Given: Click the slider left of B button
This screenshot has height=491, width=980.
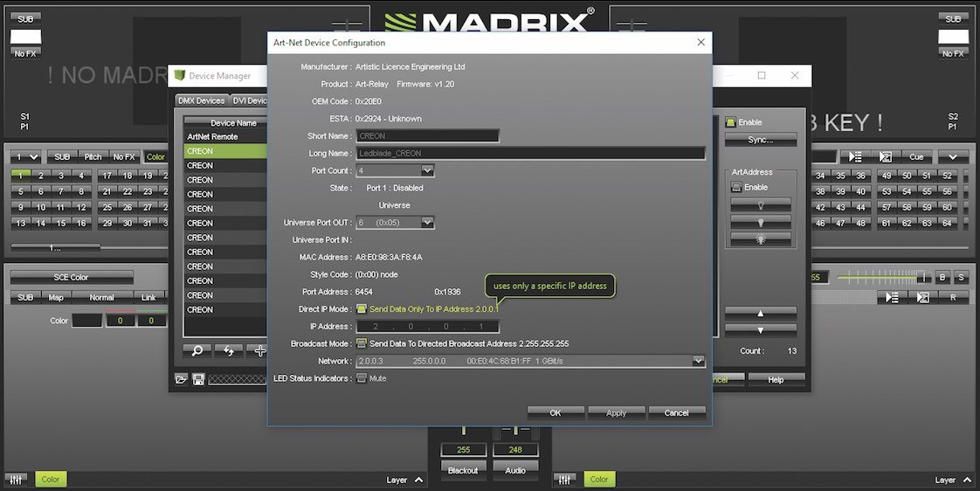Looking at the screenshot, I should [883, 277].
